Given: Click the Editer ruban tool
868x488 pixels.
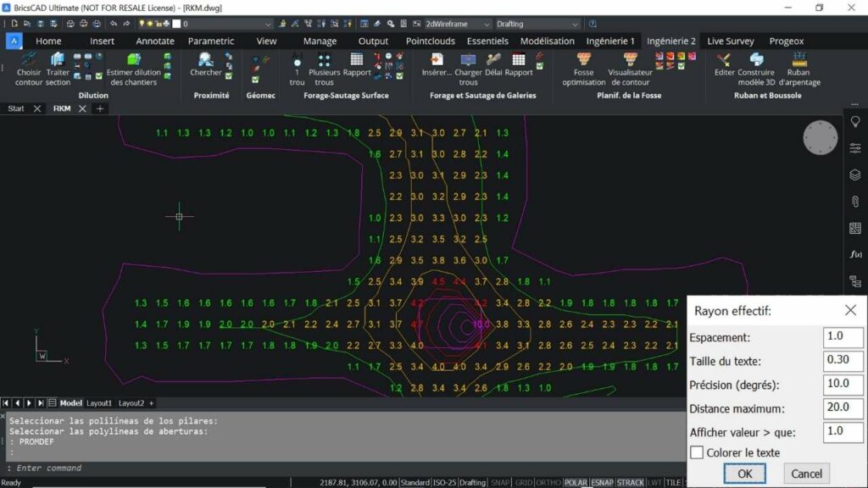Looking at the screenshot, I should 724,64.
